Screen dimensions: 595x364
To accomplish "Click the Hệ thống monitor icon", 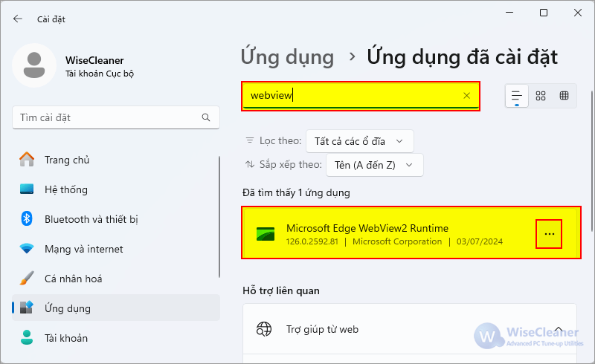I will click(x=27, y=189).
